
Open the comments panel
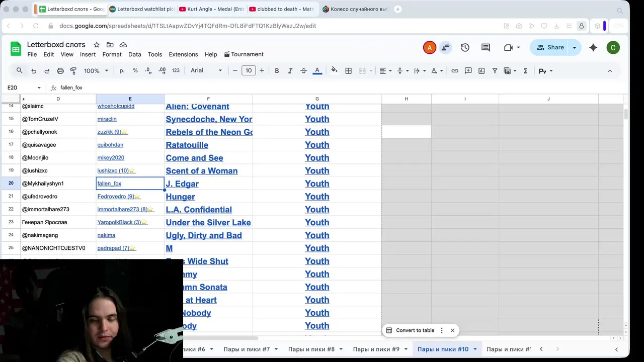coord(486,47)
